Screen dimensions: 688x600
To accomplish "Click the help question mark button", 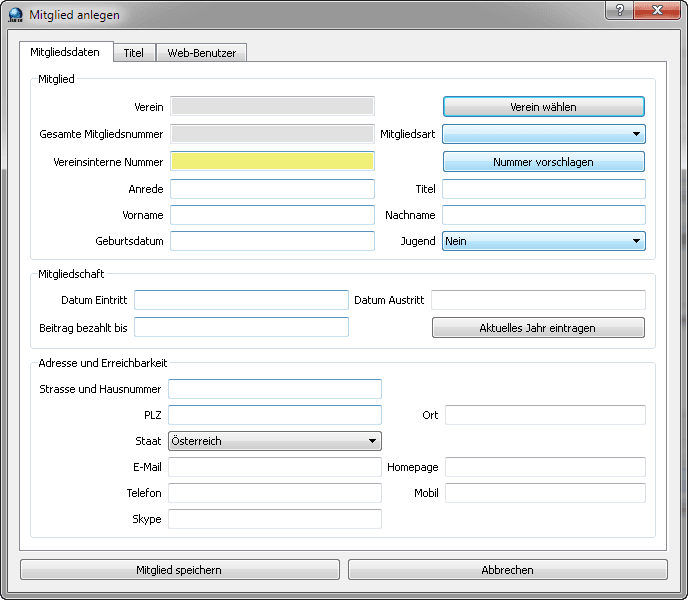I will (x=619, y=10).
